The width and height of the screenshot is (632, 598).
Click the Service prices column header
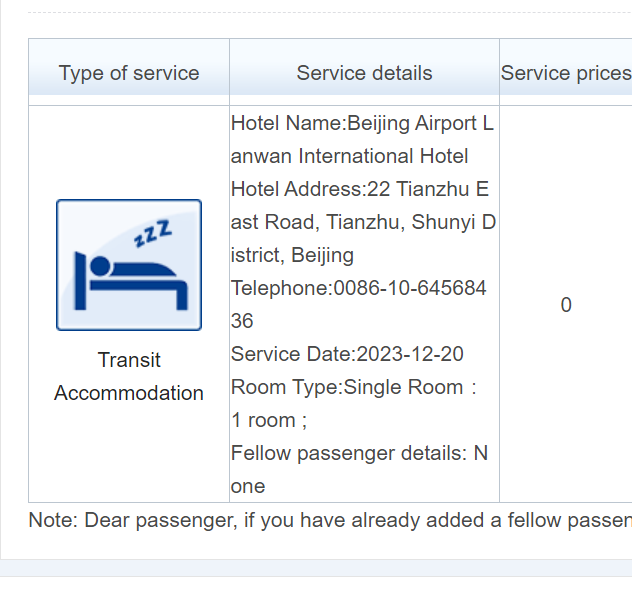pos(566,73)
